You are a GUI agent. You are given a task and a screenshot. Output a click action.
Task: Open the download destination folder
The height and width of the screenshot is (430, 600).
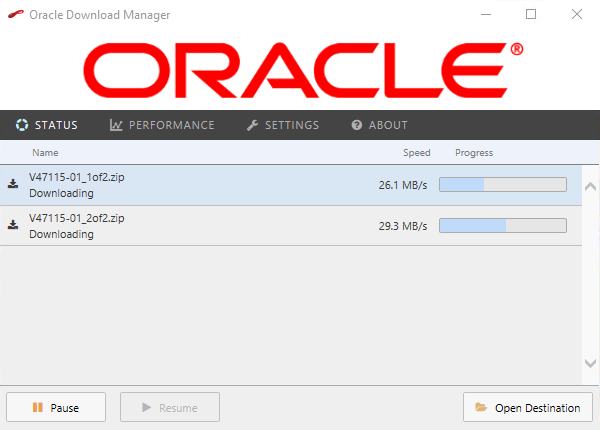coord(528,407)
